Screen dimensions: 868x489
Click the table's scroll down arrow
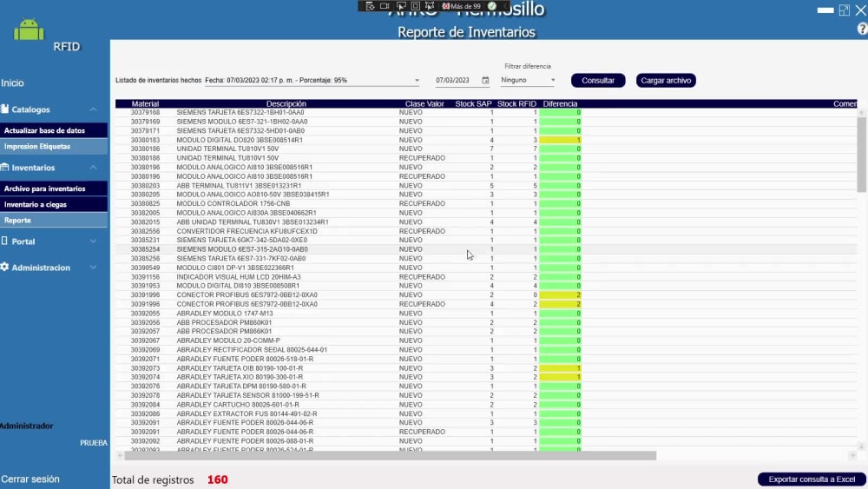click(x=861, y=446)
